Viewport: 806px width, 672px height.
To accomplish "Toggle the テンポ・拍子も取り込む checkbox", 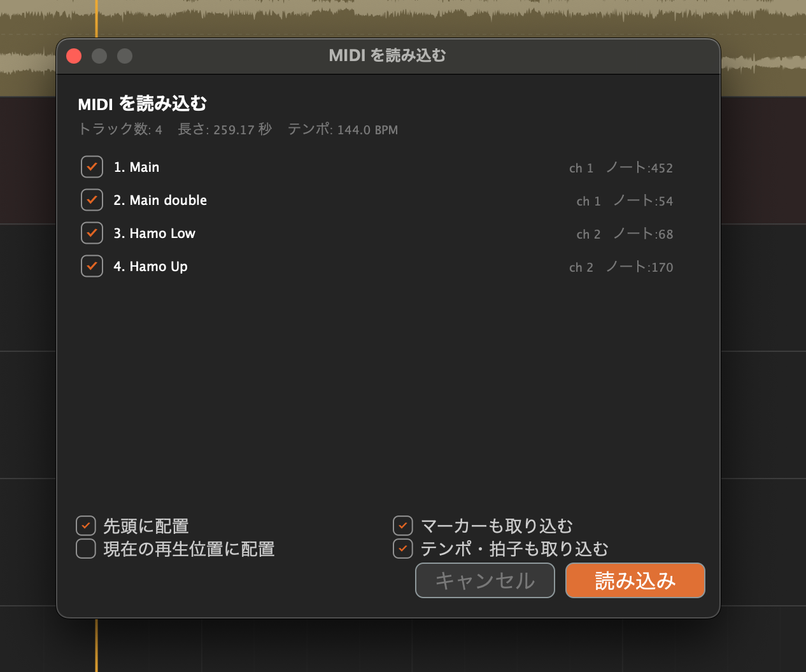I will point(403,549).
